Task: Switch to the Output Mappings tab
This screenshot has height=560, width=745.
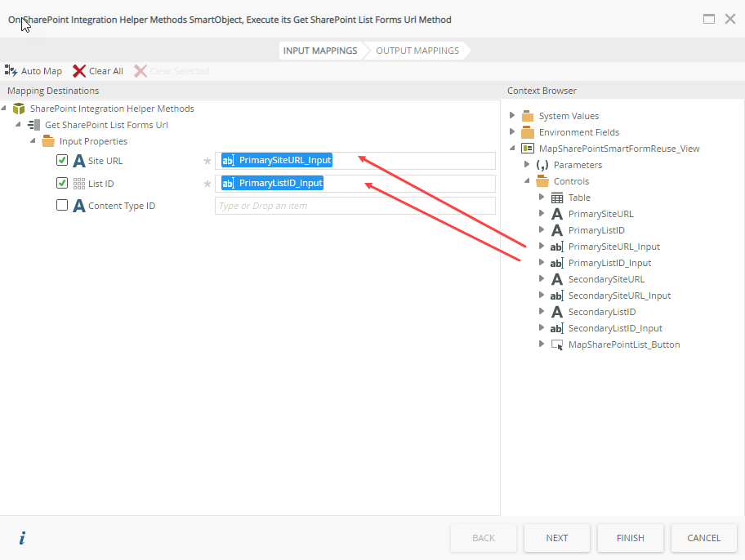Action: [417, 51]
